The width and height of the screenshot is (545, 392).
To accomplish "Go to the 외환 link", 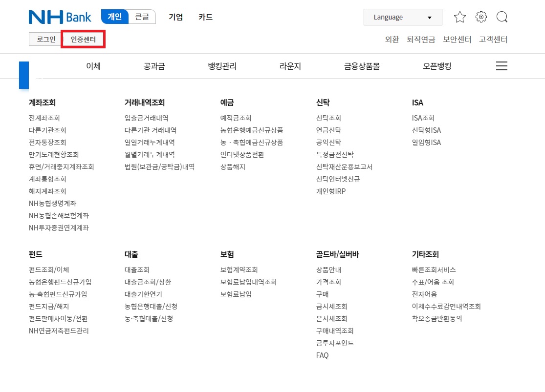I will pyautogui.click(x=392, y=40).
